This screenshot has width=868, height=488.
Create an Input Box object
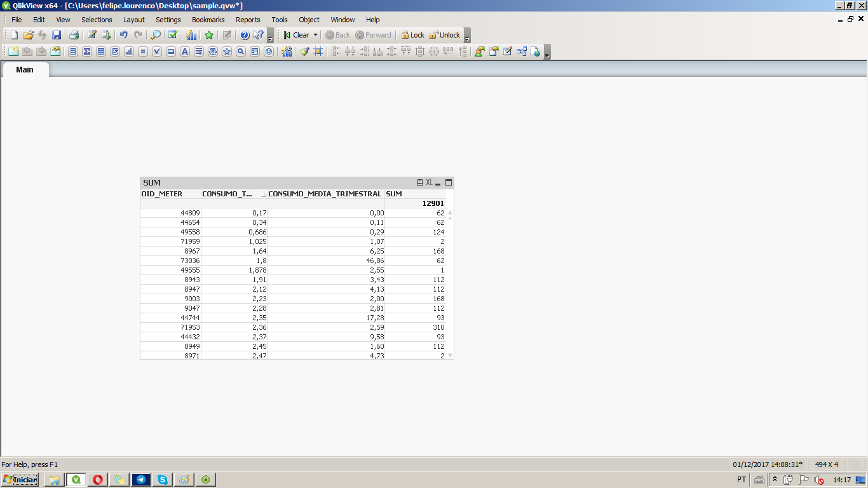143,51
